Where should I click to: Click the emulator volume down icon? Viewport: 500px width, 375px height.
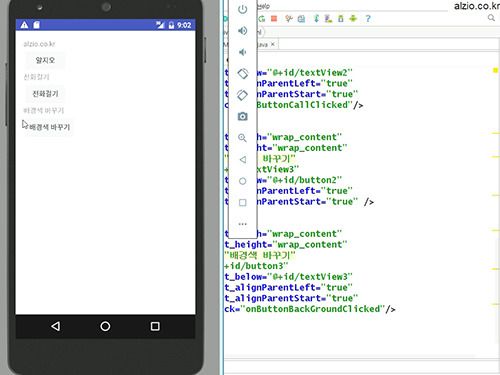point(242,52)
